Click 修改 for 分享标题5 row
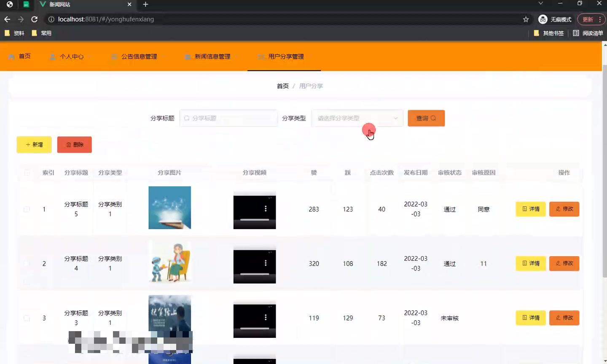This screenshot has width=607, height=364. (564, 209)
